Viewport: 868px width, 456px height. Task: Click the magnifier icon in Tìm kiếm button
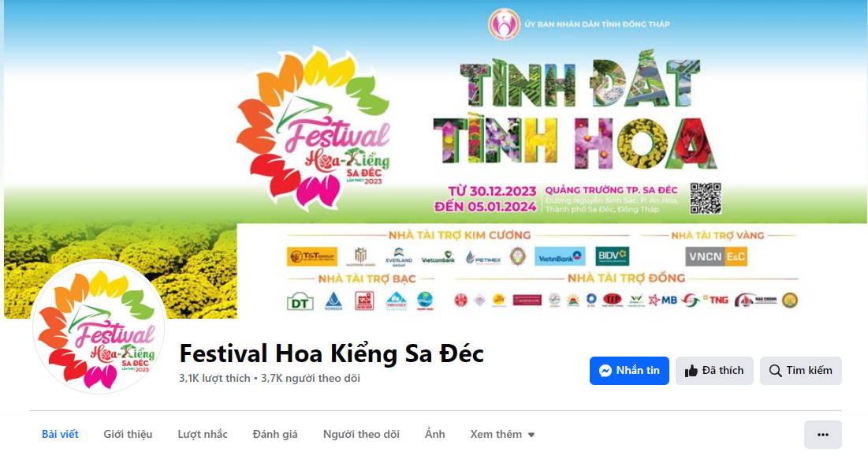click(776, 371)
